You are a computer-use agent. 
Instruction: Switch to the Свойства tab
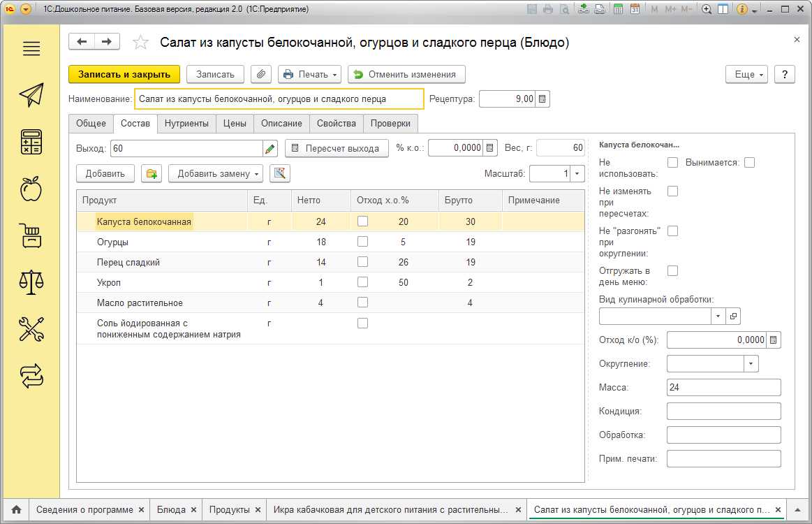(337, 124)
